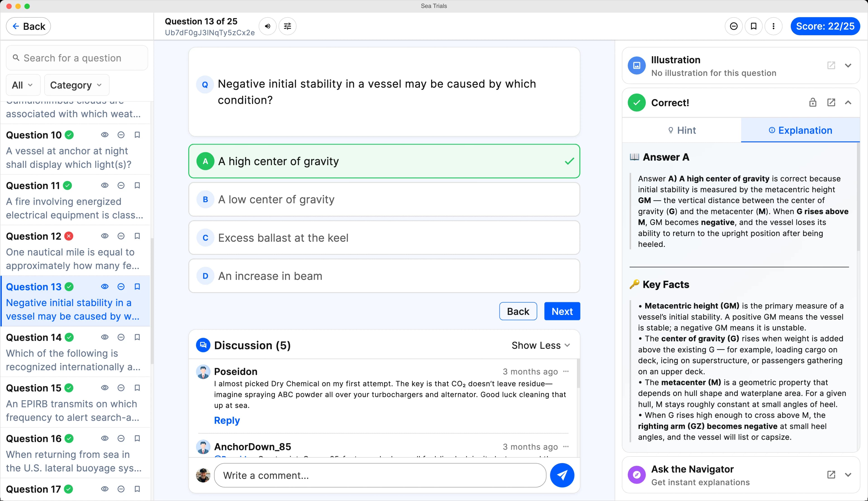The height and width of the screenshot is (501, 868).
Task: Click Poseidon's avatar in the discussion
Action: tap(203, 372)
